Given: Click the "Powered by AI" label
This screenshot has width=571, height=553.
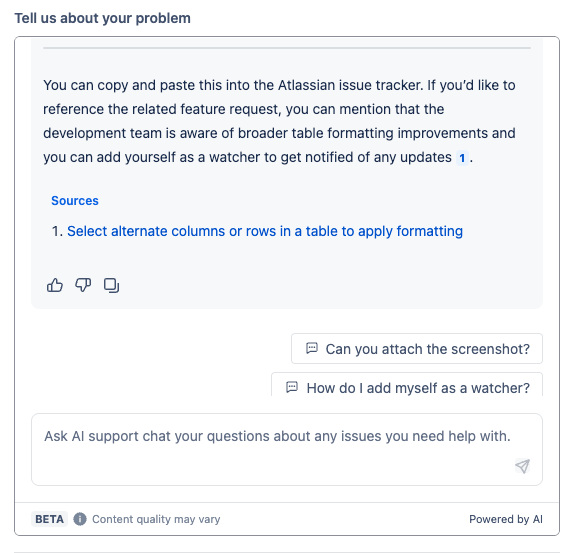Looking at the screenshot, I should [x=506, y=519].
